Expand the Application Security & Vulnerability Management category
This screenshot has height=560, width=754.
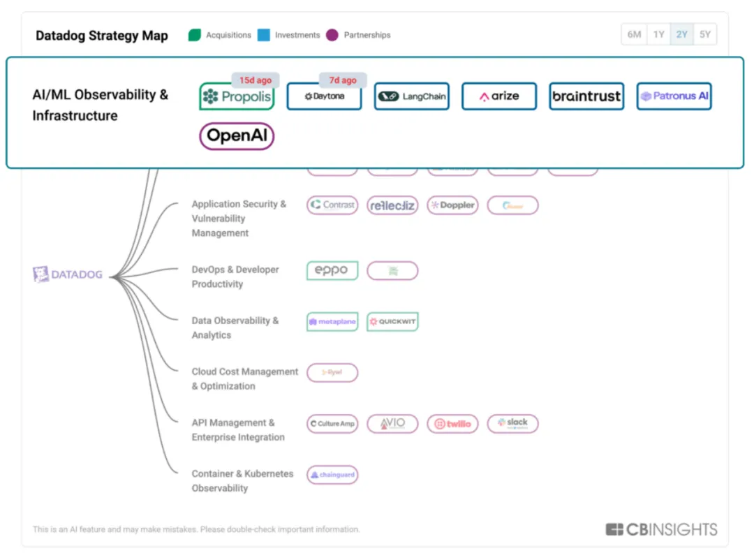click(x=239, y=219)
